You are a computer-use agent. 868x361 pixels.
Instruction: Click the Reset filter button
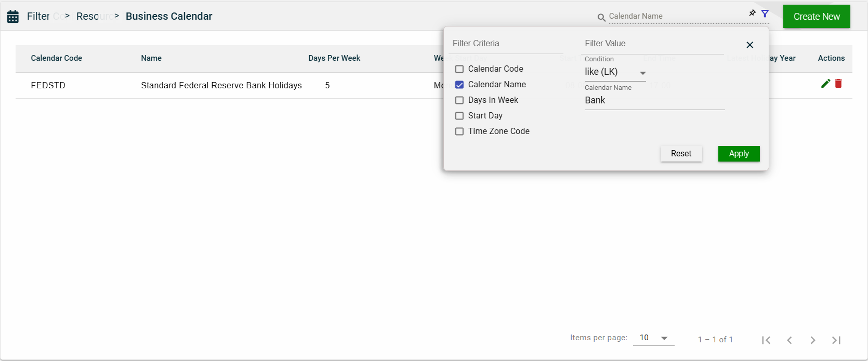click(x=681, y=154)
